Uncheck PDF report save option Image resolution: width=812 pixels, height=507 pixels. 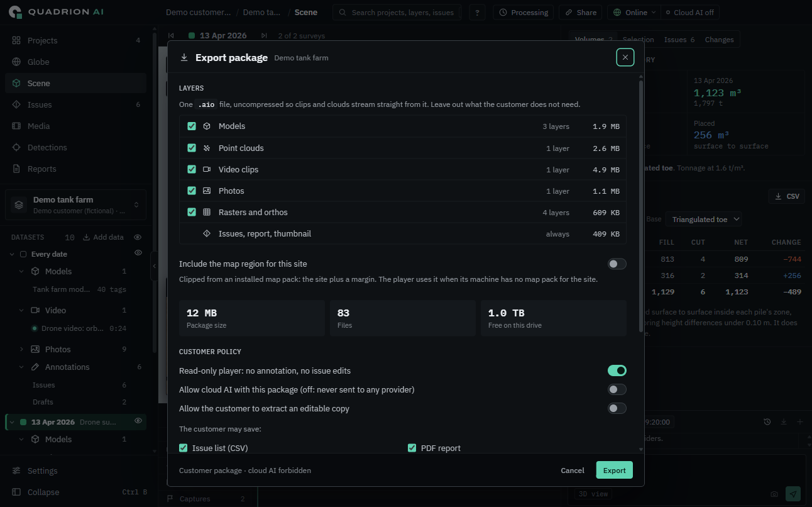(412, 448)
